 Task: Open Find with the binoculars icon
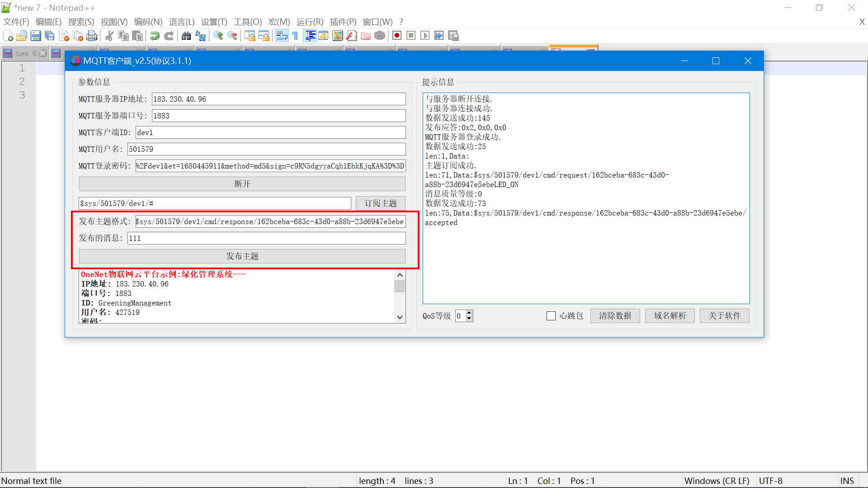186,36
